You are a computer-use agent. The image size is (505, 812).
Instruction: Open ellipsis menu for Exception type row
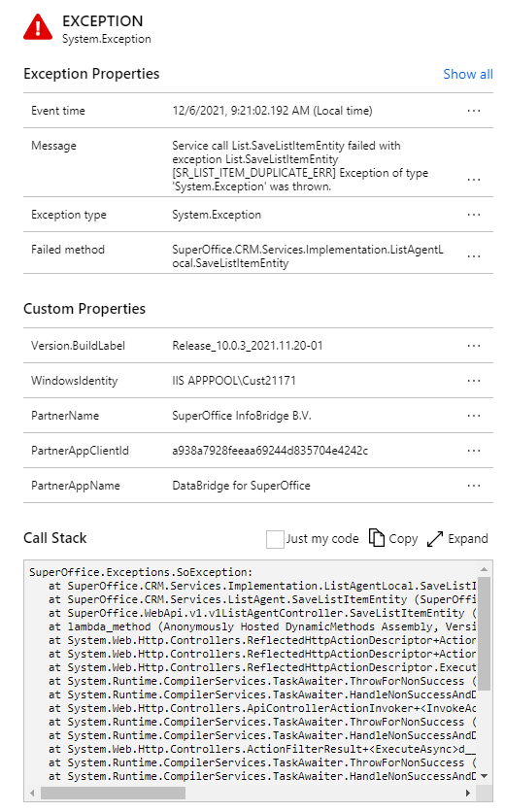[x=473, y=215]
